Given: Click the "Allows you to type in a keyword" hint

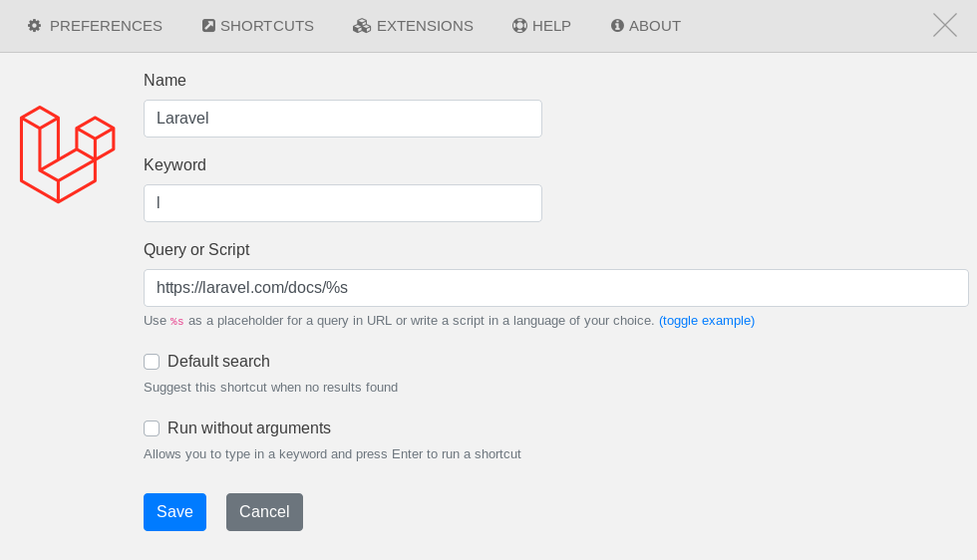Looking at the screenshot, I should [x=332, y=454].
